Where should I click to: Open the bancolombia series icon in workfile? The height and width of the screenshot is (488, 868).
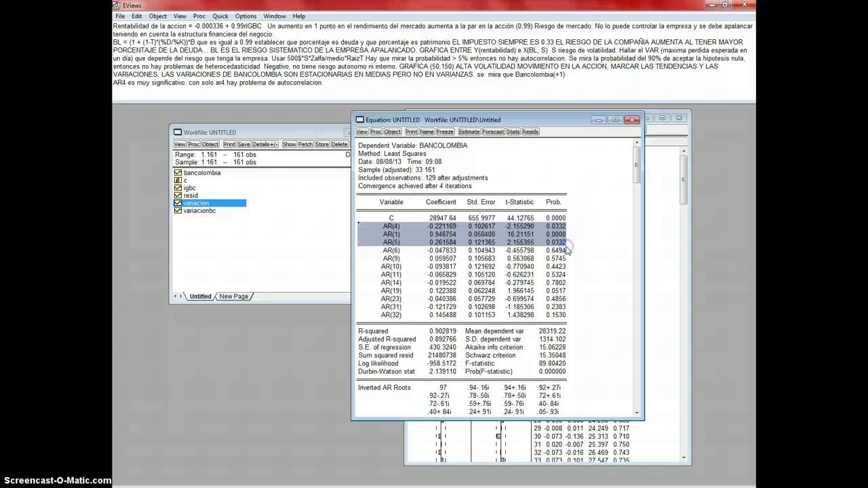pos(178,173)
